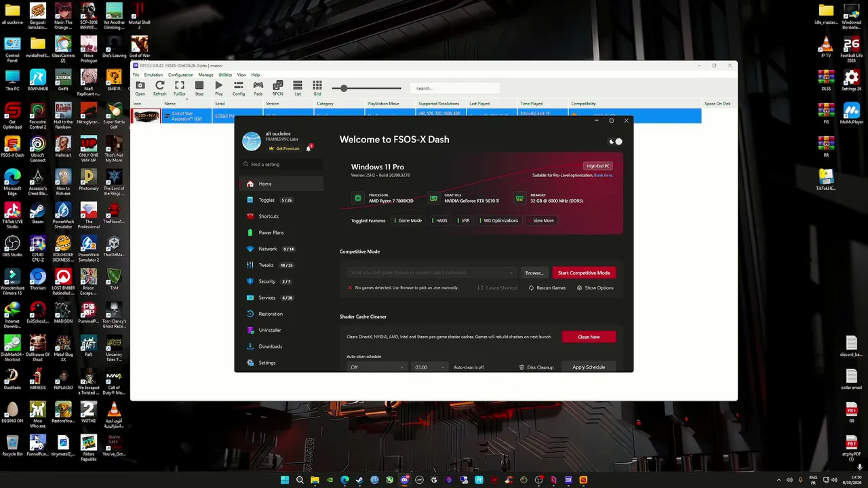This screenshot has height=488, width=868.
Task: Open the RPCS3 View menu
Action: [241, 75]
